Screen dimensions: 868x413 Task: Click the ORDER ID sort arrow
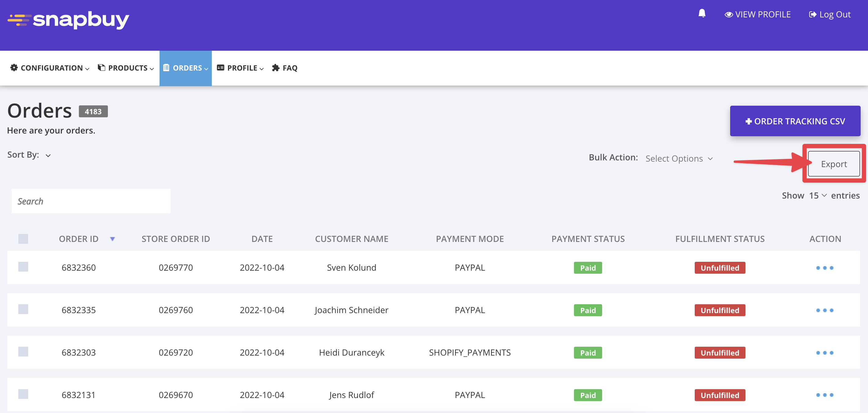[x=112, y=239]
